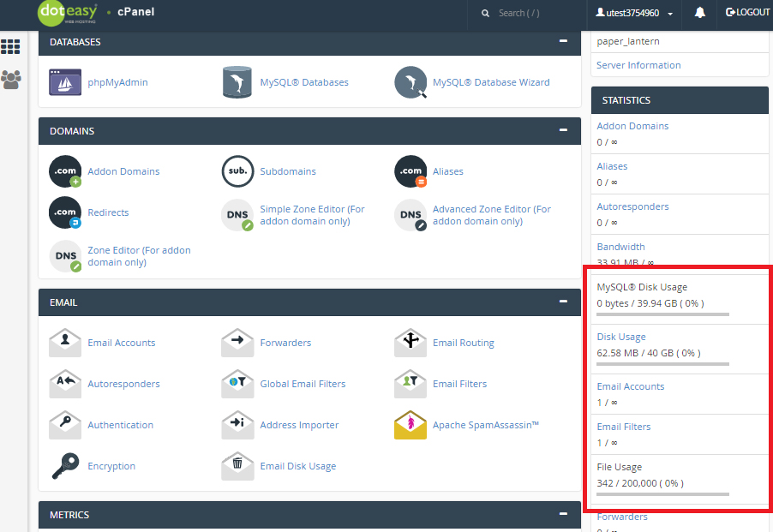Click the Addon Domains statistics link
The image size is (773, 532).
[632, 126]
